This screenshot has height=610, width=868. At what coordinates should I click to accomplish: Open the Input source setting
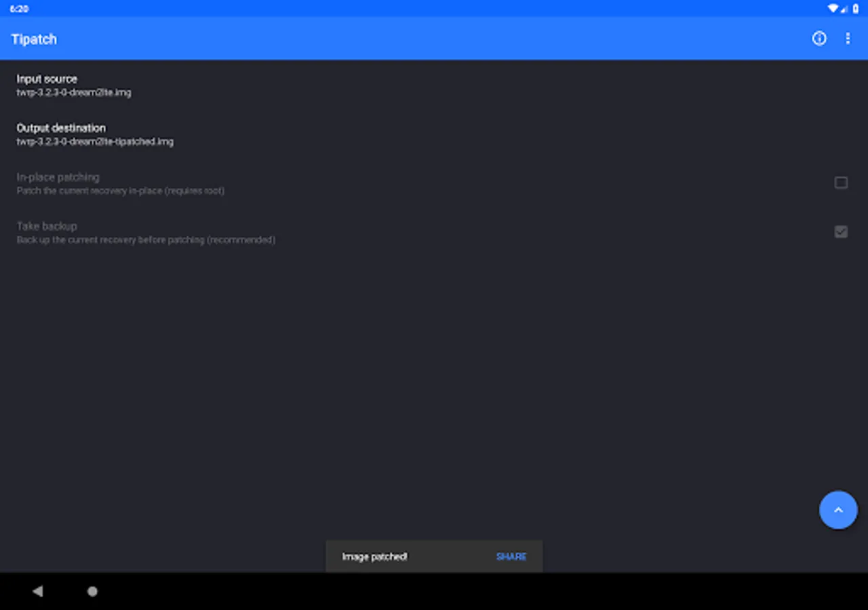pos(434,85)
